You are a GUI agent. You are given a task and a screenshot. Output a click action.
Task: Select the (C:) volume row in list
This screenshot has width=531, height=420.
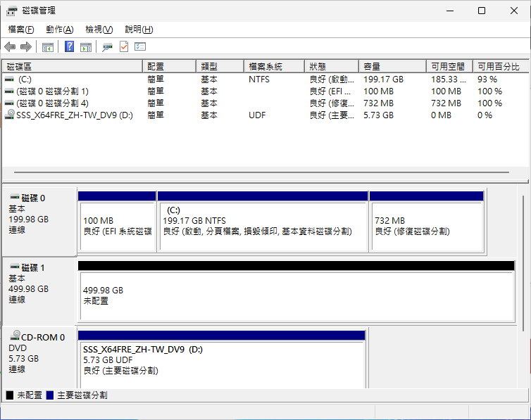265,79
